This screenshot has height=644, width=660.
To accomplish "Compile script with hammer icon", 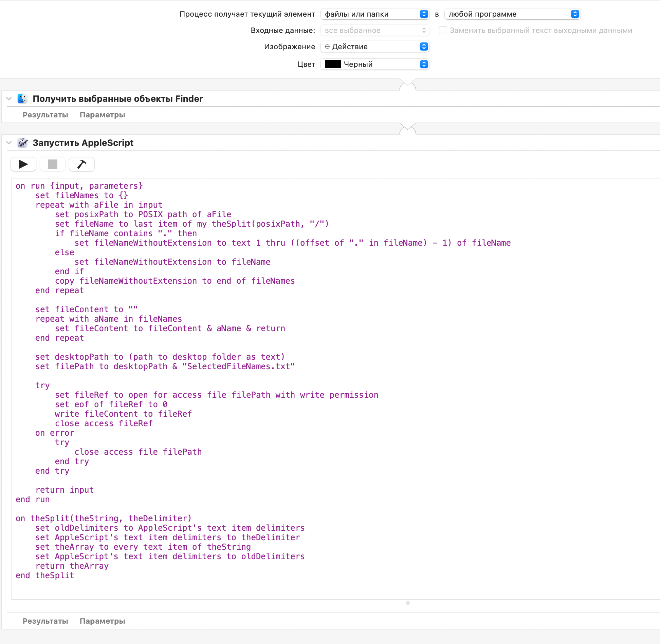I will tap(81, 164).
